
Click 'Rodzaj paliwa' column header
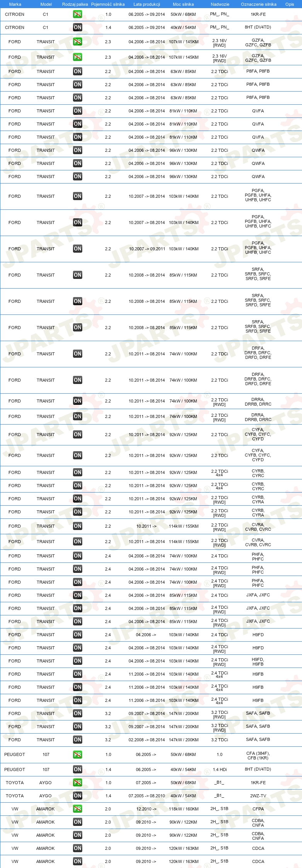[x=75, y=4]
